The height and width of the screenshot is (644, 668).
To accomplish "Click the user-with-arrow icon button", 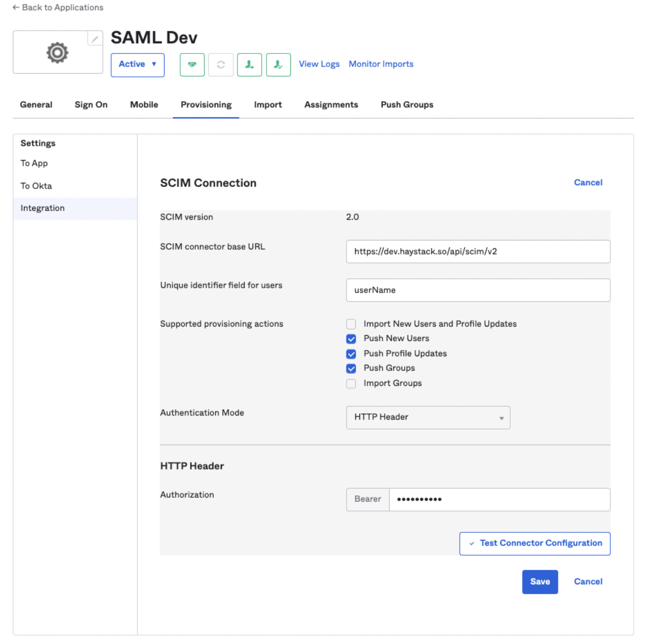I will [x=249, y=65].
